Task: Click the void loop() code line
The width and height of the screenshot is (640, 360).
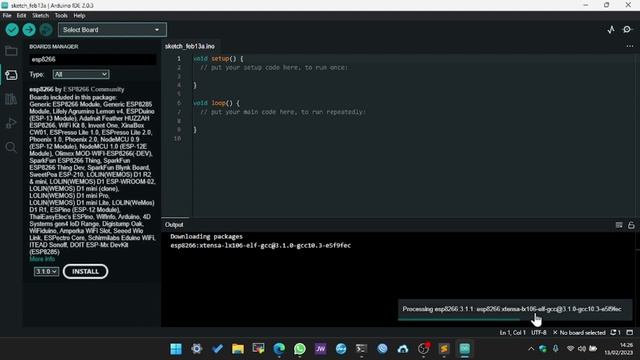Action: (216, 103)
